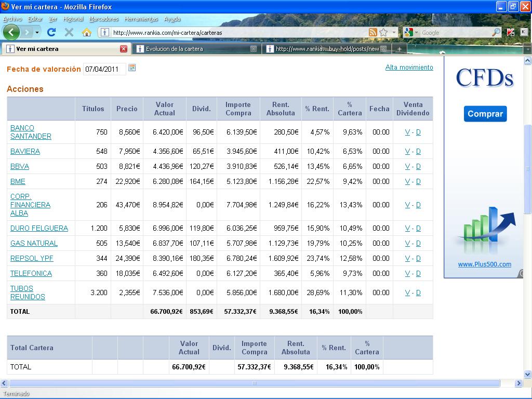Click the Stop loading X icon

(69, 33)
